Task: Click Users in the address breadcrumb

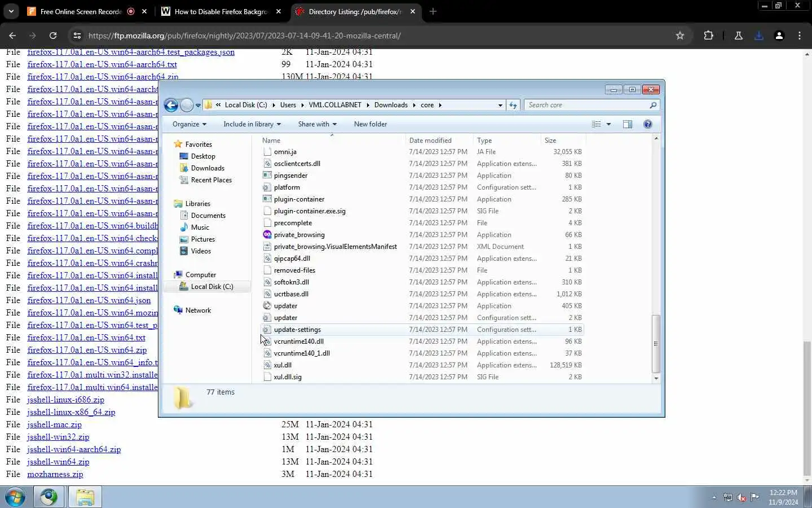Action: 288,105
